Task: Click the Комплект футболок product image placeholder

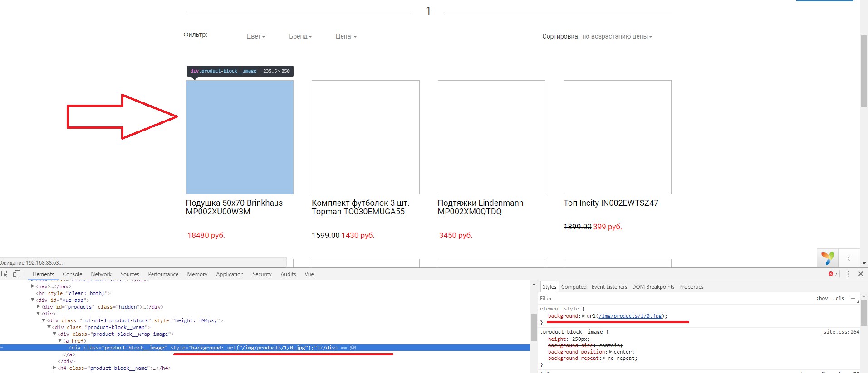Action: click(x=366, y=137)
